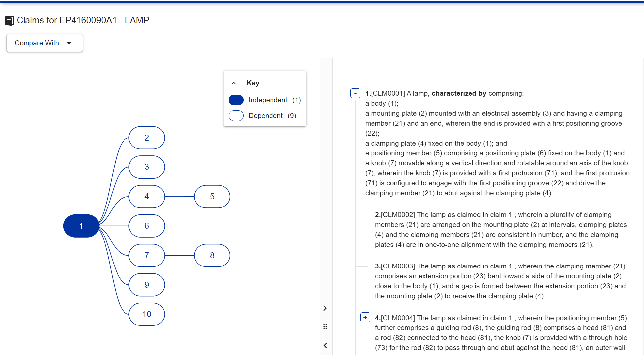
Task: Collapse claim 1 with the minus button
Action: (355, 93)
